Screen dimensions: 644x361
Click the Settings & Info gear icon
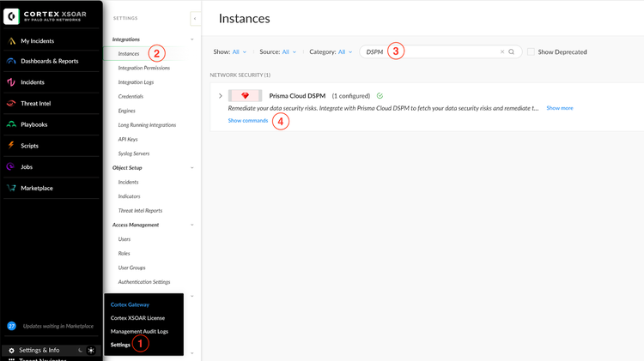[11, 351]
